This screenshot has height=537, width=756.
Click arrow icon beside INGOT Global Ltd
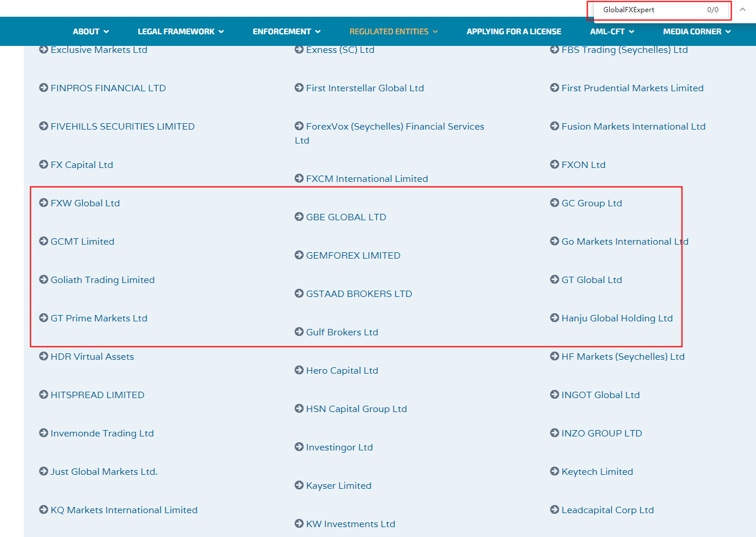(555, 395)
